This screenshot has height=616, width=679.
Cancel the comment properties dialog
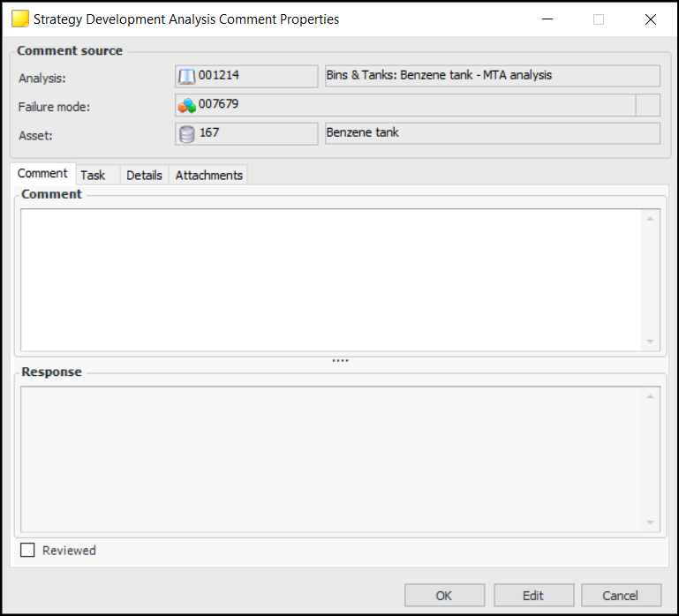(621, 596)
